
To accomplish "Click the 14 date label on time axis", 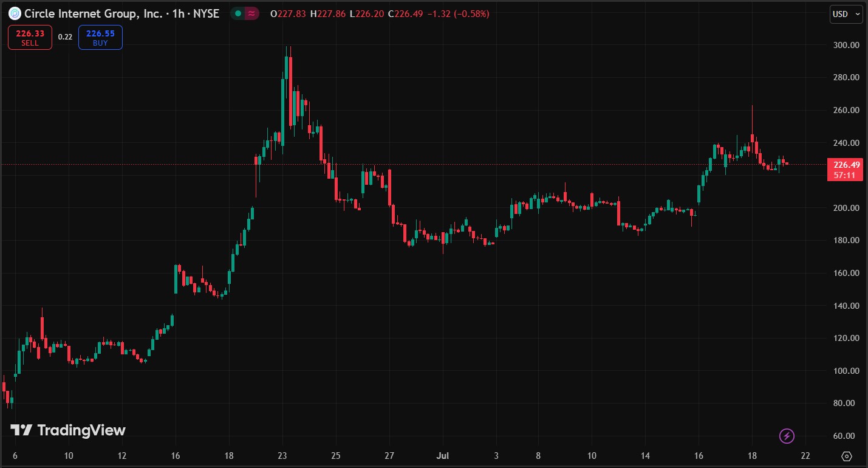I will coord(645,456).
